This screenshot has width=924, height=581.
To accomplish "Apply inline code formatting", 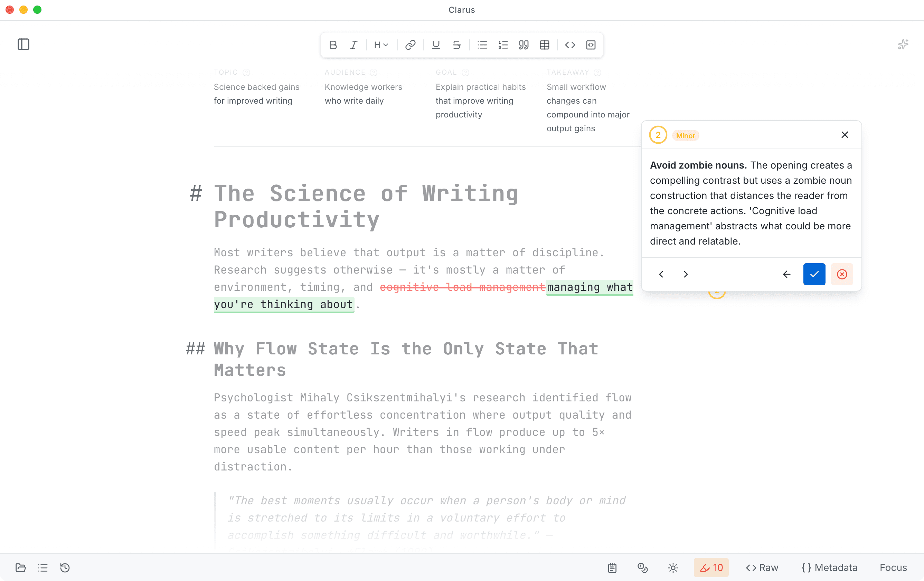I will point(570,45).
